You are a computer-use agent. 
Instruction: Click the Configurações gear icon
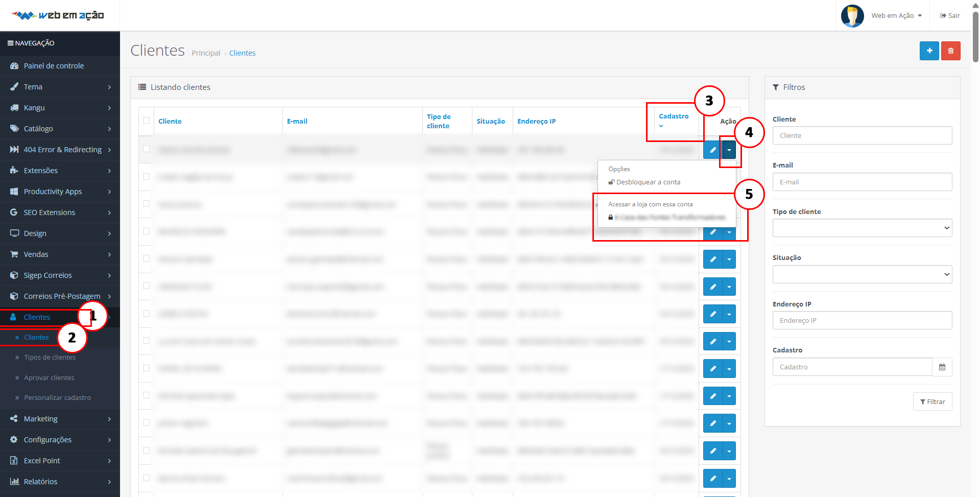(14, 440)
